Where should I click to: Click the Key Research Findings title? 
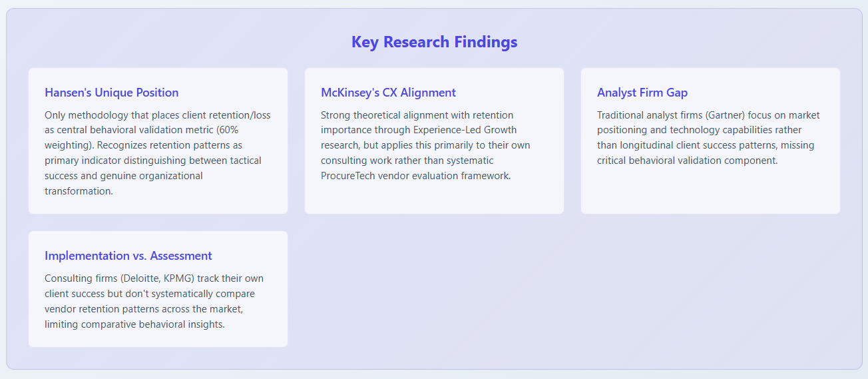click(434, 42)
